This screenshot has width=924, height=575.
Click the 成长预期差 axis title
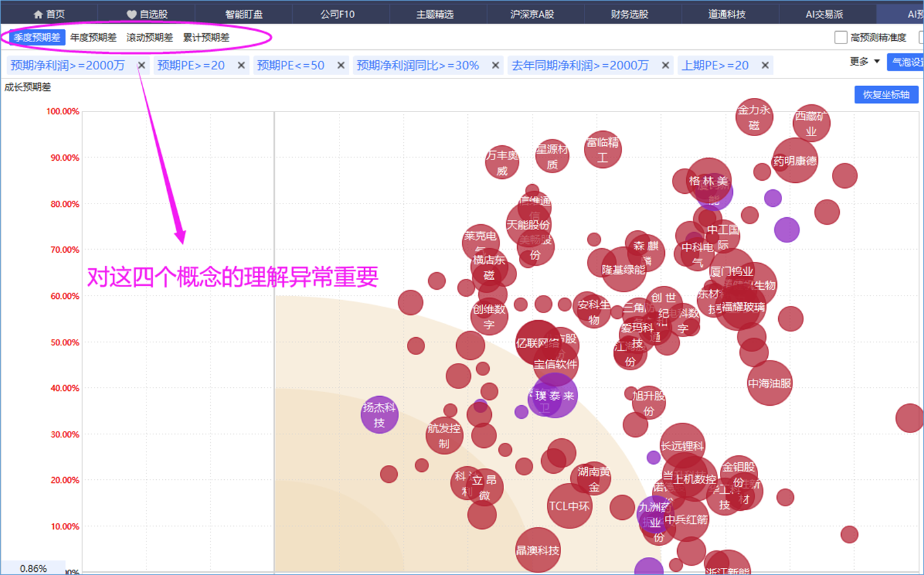pyautogui.click(x=28, y=87)
